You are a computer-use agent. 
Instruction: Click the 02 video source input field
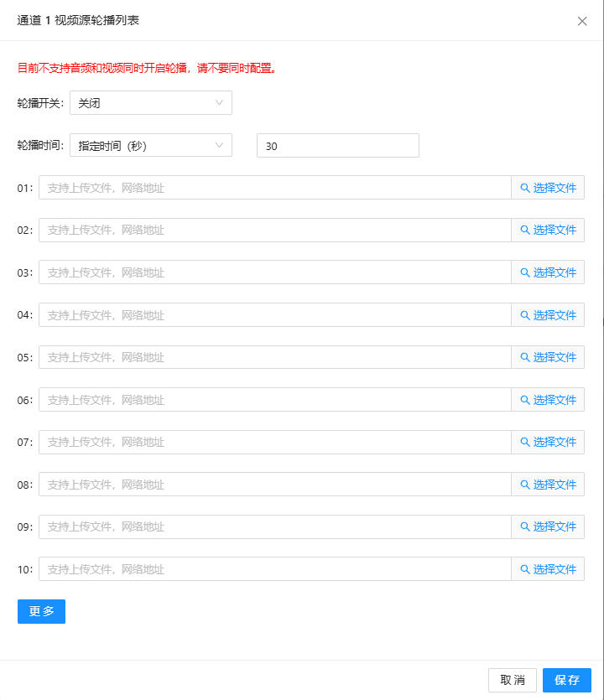pyautogui.click(x=275, y=230)
